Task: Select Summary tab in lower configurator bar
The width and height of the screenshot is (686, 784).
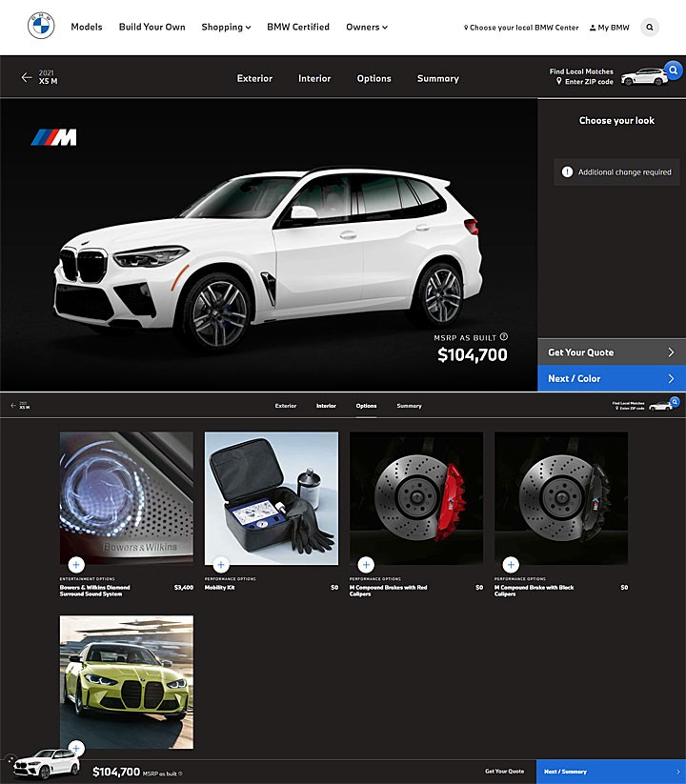Action: click(x=409, y=406)
